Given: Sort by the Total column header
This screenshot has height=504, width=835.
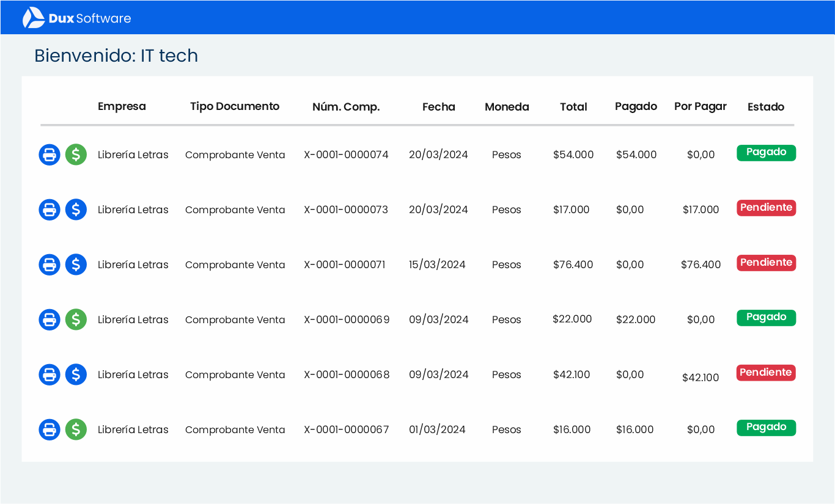Looking at the screenshot, I should coord(573,107).
